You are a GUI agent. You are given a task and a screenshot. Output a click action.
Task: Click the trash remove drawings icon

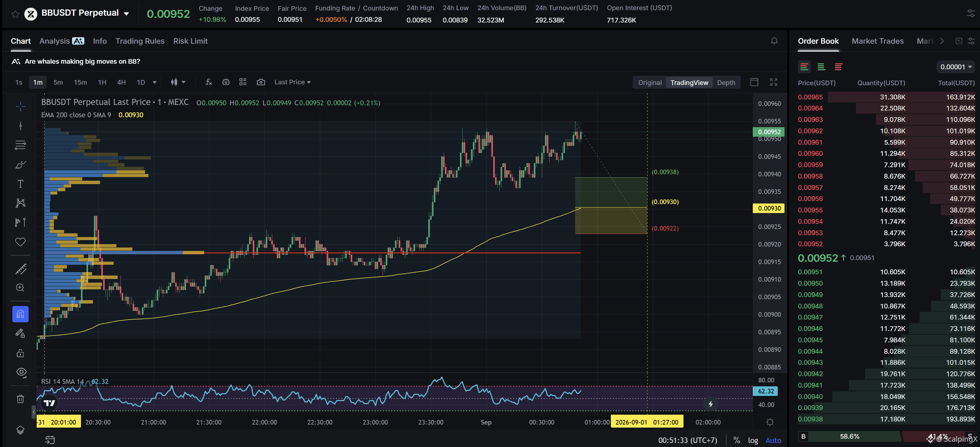point(21,398)
